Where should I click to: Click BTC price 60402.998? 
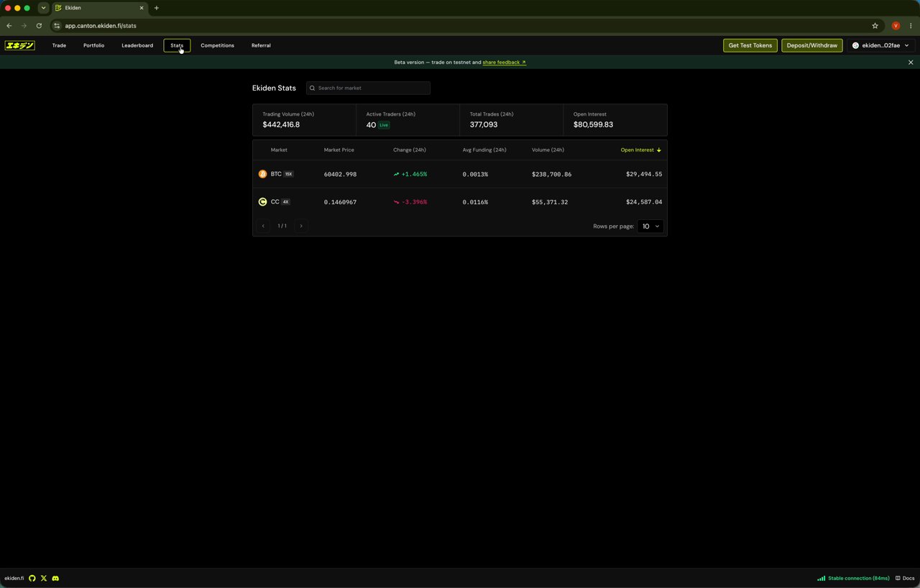[340, 175]
